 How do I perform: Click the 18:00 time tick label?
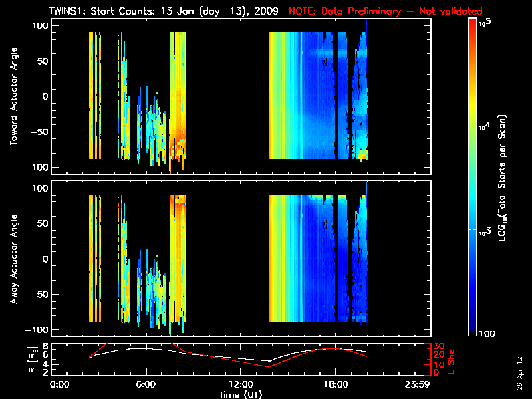[x=335, y=384]
